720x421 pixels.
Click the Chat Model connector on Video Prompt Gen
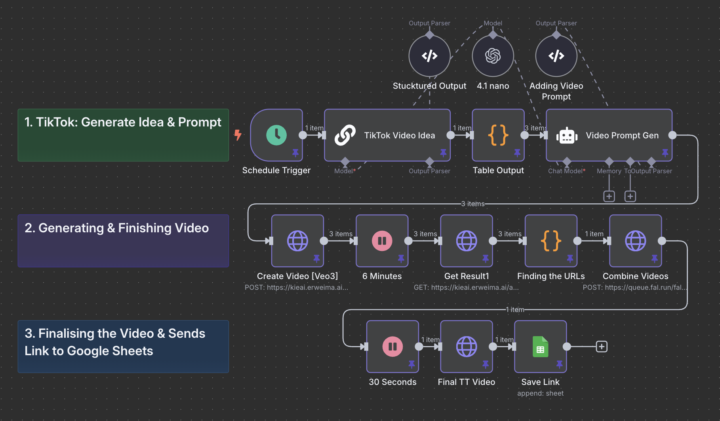pyautogui.click(x=567, y=161)
